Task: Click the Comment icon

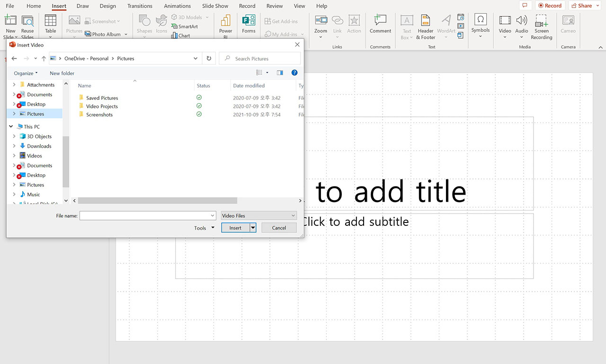Action: pyautogui.click(x=380, y=20)
